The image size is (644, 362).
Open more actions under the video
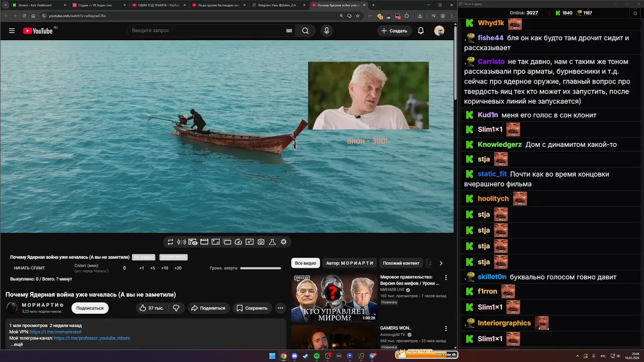coord(280,308)
